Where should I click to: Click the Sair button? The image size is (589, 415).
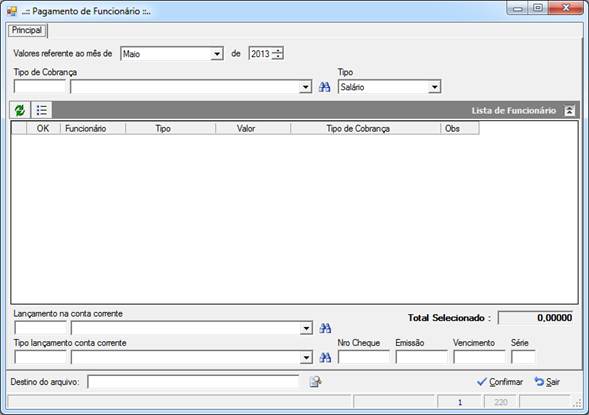(547, 382)
